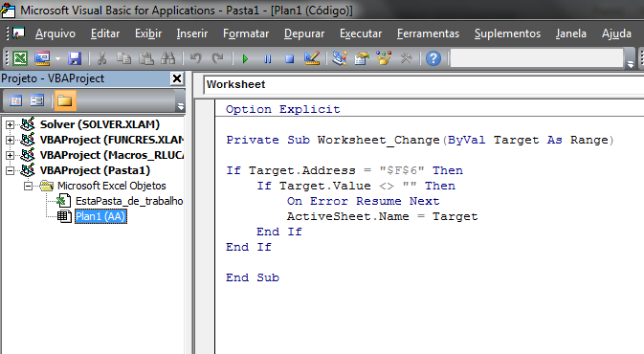This screenshot has height=354, width=644.
Task: Close the Projeto - VBAProject panel
Action: tap(177, 78)
